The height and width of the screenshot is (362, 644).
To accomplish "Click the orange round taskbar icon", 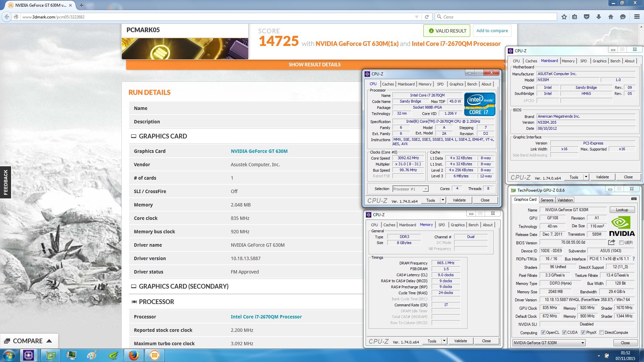I will point(154,355).
